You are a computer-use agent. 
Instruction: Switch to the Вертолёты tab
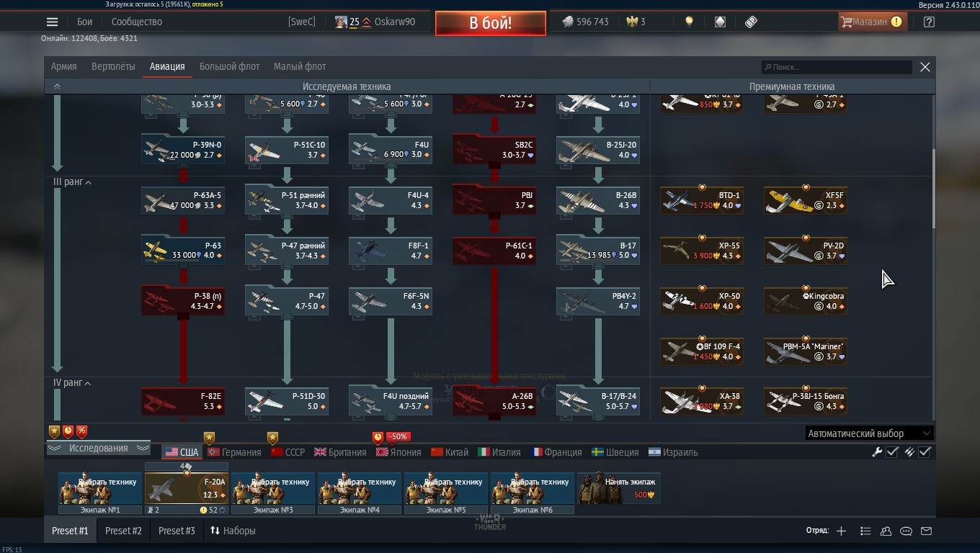(113, 66)
